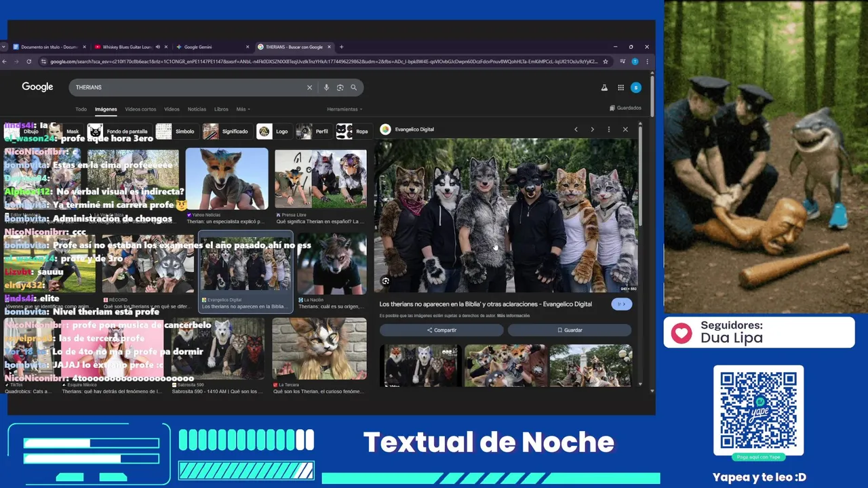The height and width of the screenshot is (488, 868).
Task: Open site information icon in address bar
Action: [x=44, y=61]
